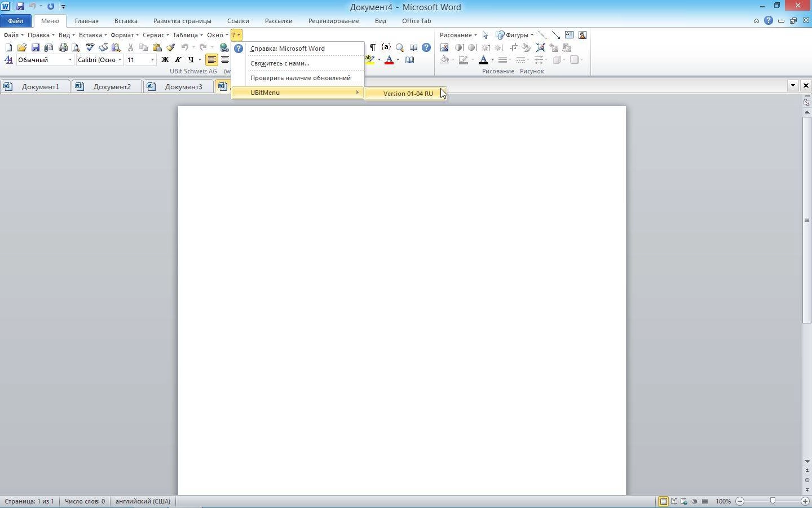Save using the floppy disk toolbar icon
The height and width of the screenshot is (508, 812).
pyautogui.click(x=36, y=48)
